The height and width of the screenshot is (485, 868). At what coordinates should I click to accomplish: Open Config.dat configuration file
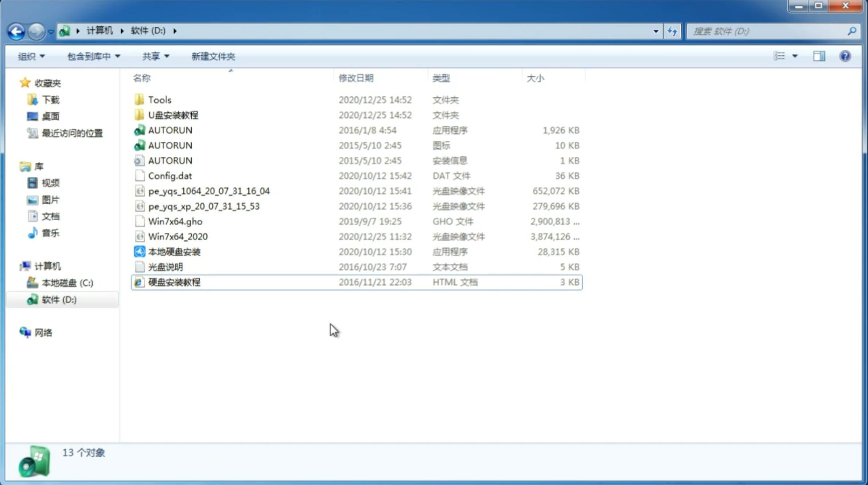click(169, 175)
